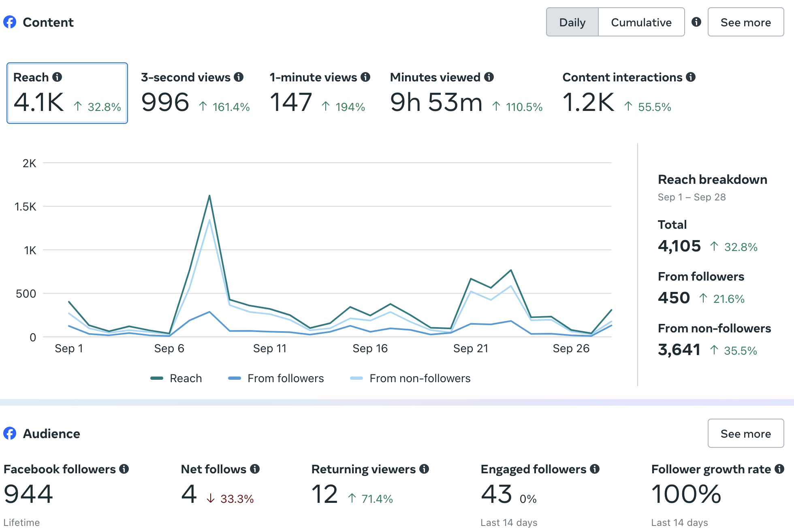This screenshot has height=532, width=794.
Task: Click the Sep 6 x-axis label
Action: (x=169, y=349)
